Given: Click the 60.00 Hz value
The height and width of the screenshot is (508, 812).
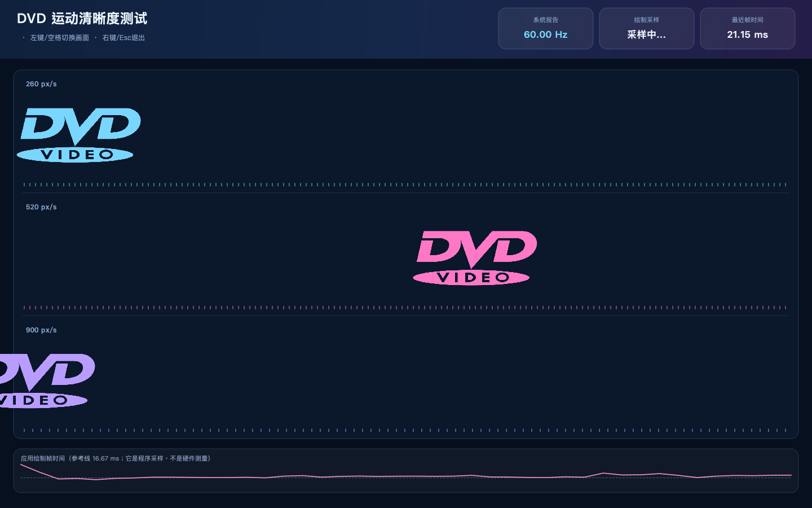Looking at the screenshot, I should [x=545, y=34].
